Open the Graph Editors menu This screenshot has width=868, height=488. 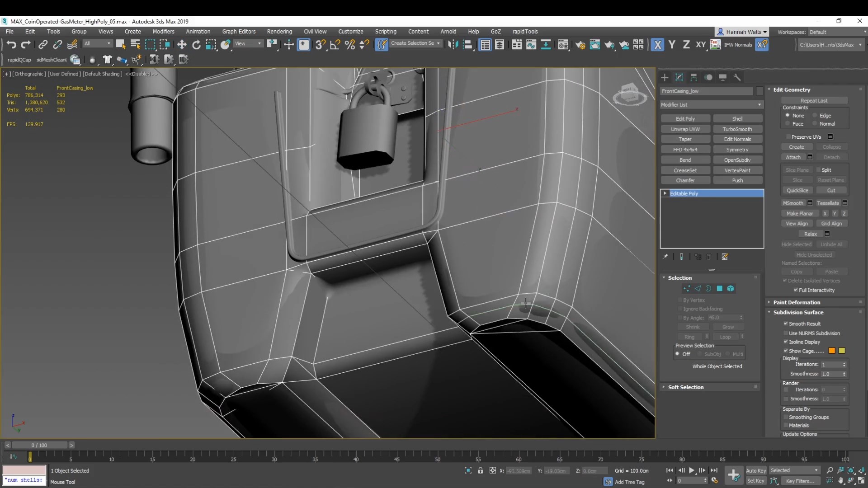pos(239,32)
